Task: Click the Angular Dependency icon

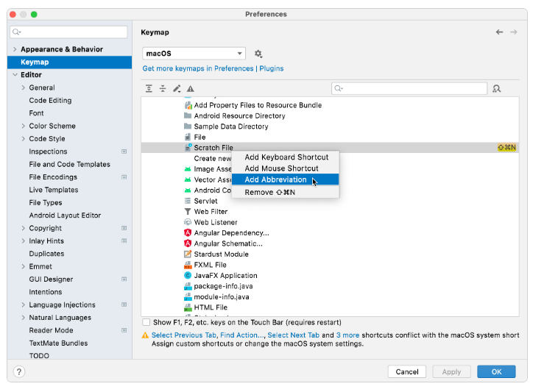Action: point(188,232)
